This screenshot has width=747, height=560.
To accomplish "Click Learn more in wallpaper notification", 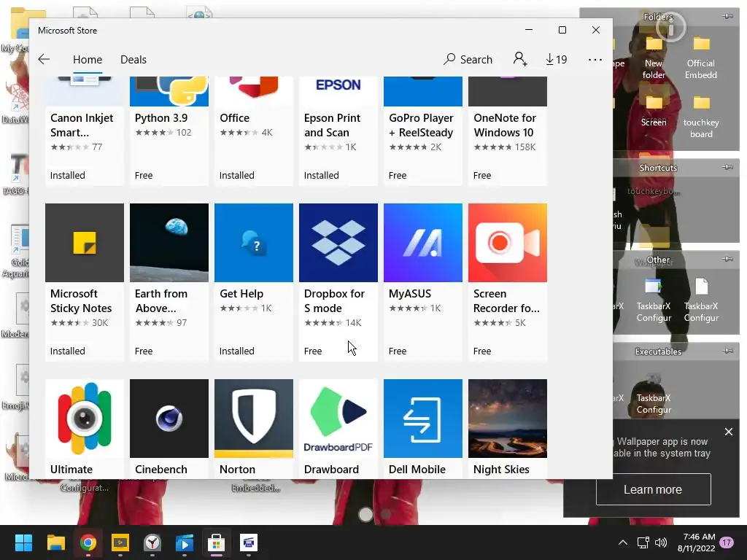I will click(x=653, y=489).
